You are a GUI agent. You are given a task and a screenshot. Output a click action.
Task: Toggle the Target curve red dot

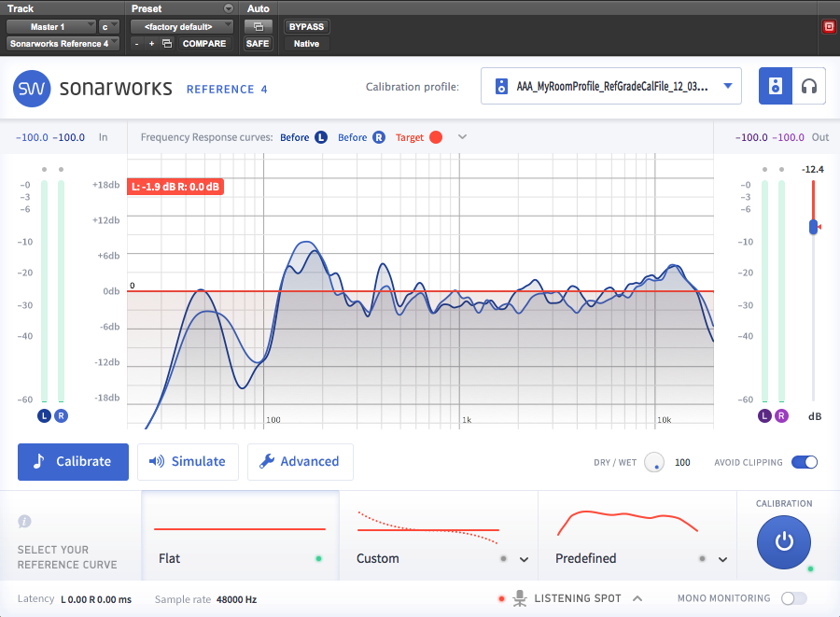click(x=435, y=137)
